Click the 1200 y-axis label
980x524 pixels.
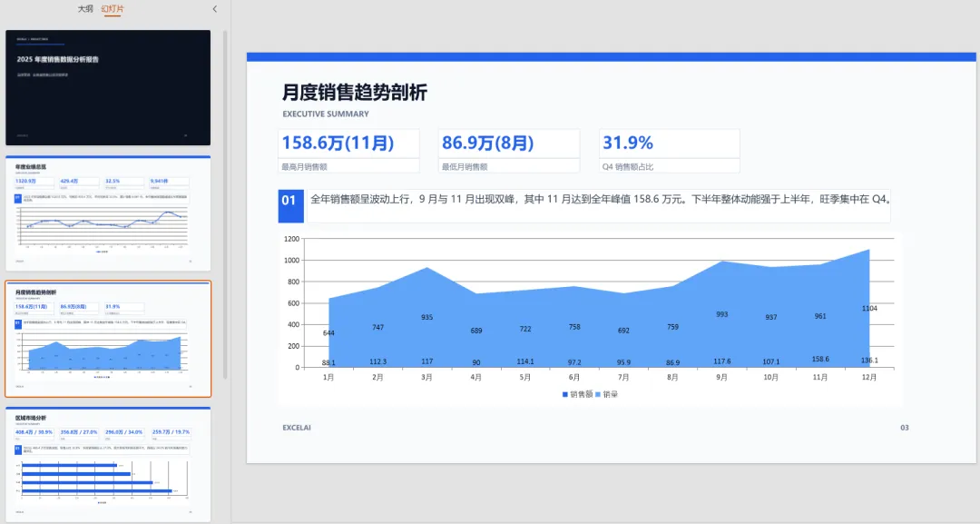[x=291, y=239]
